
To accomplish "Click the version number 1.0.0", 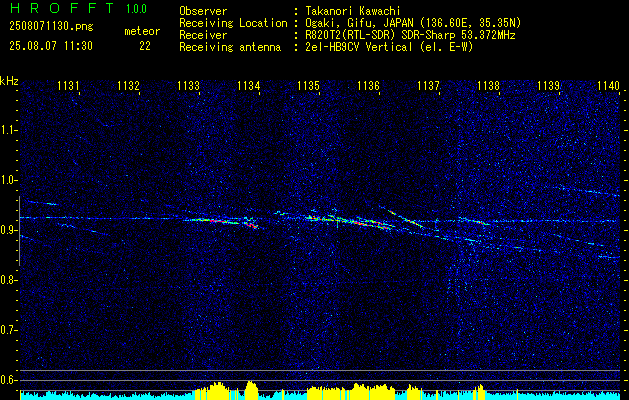I will [x=136, y=9].
